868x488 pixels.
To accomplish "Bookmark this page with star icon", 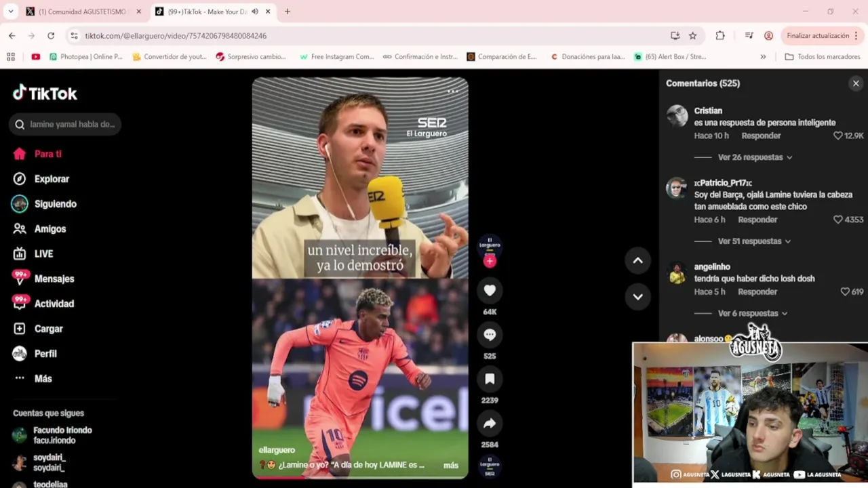I will coord(692,35).
